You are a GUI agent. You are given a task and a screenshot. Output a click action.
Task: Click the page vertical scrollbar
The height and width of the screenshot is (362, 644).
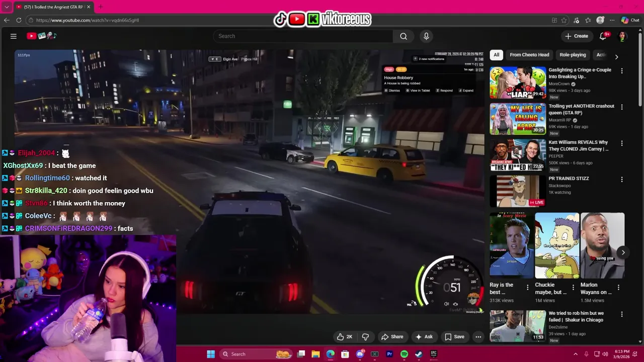coord(640,70)
